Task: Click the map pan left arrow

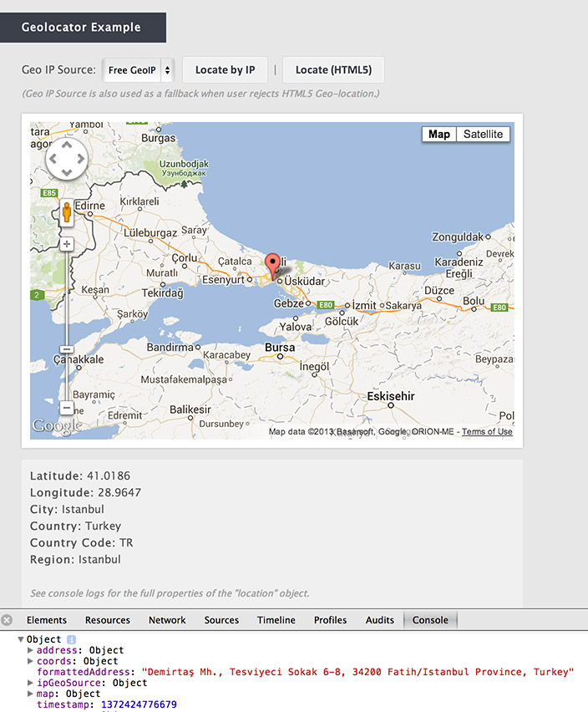Action: [53, 159]
